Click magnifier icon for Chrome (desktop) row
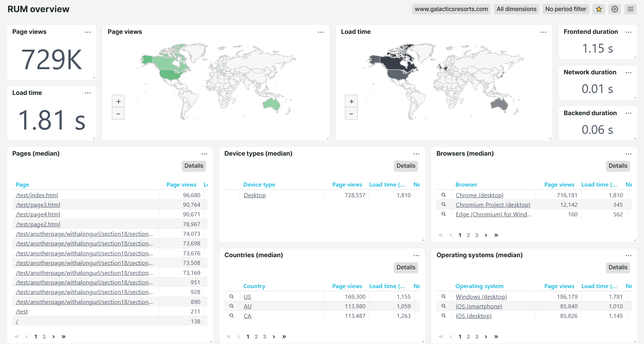 pyautogui.click(x=444, y=195)
